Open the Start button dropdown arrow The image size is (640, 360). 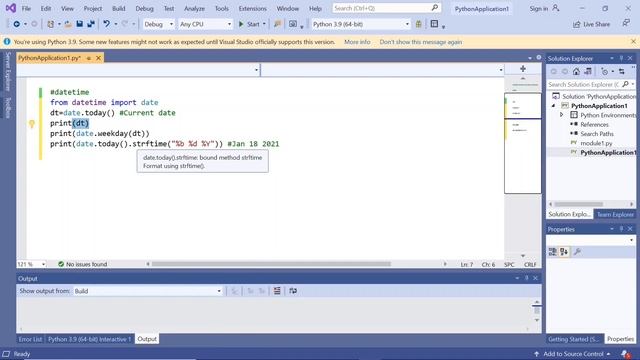pyautogui.click(x=264, y=24)
